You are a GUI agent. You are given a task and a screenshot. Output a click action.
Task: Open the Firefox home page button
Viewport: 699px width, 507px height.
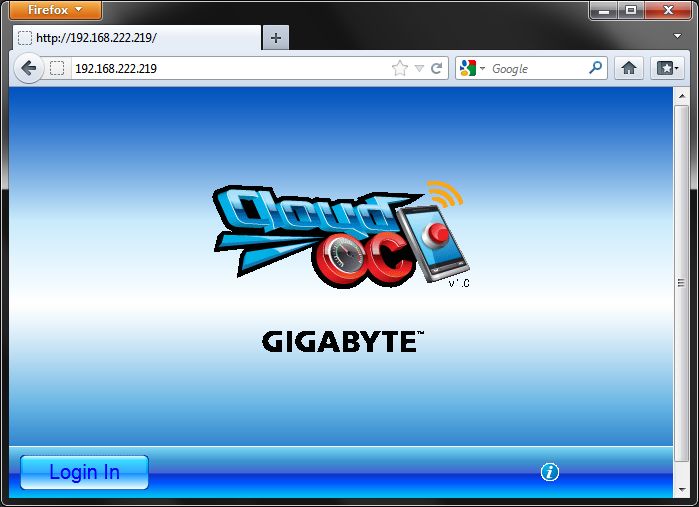pos(629,68)
